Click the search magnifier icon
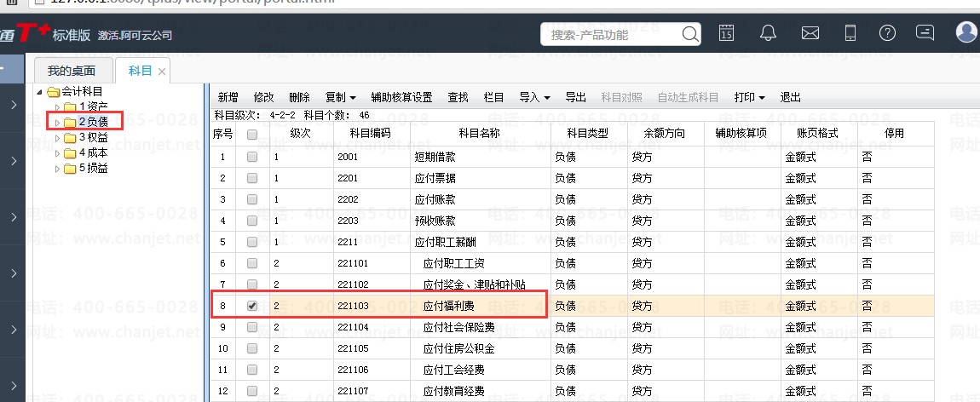 click(690, 34)
